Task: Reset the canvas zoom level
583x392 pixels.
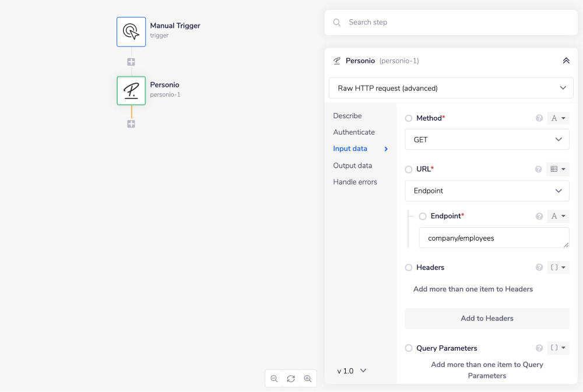Action: click(x=291, y=379)
